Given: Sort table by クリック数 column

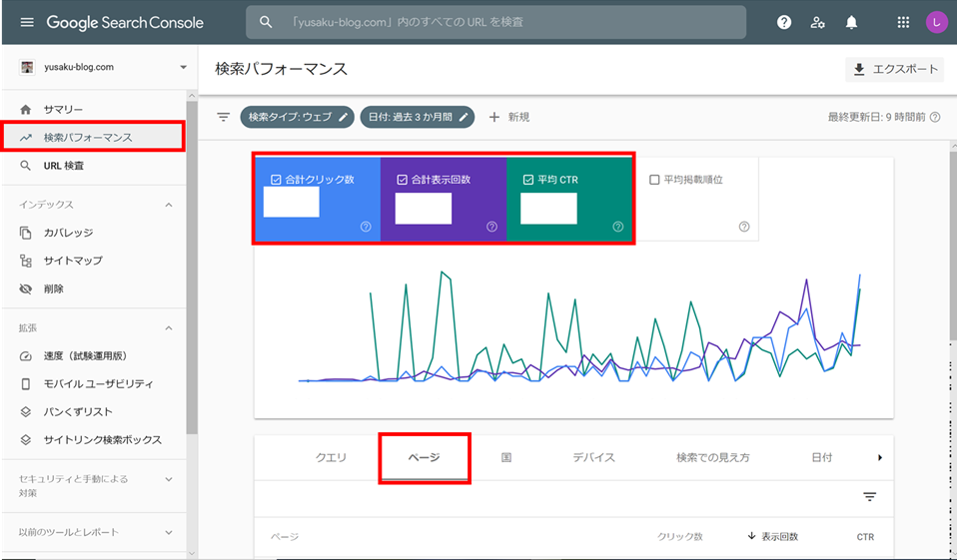Looking at the screenshot, I should (x=680, y=537).
